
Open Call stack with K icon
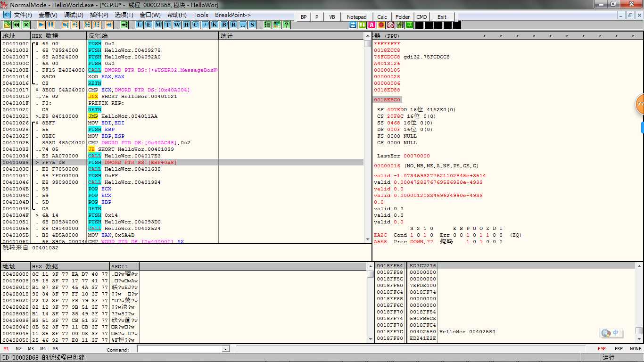pos(215,25)
